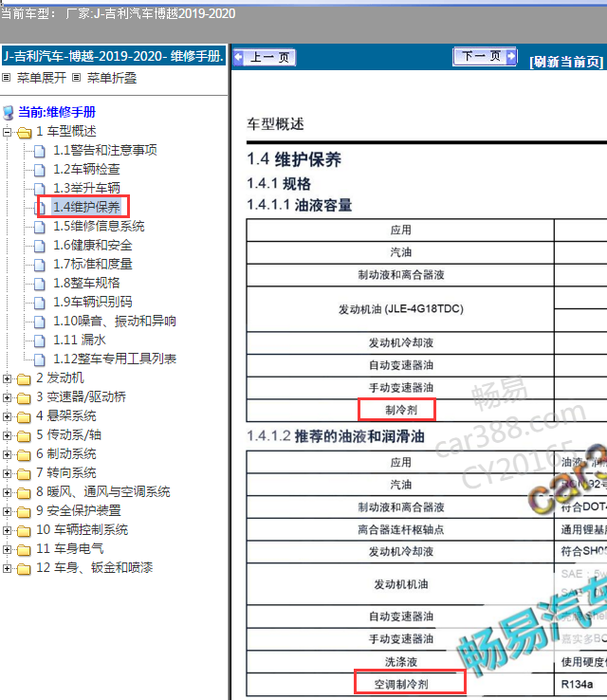This screenshot has width=607, height=700.
Task: Select the 1.4维护保养 tree item
Action: click(86, 207)
